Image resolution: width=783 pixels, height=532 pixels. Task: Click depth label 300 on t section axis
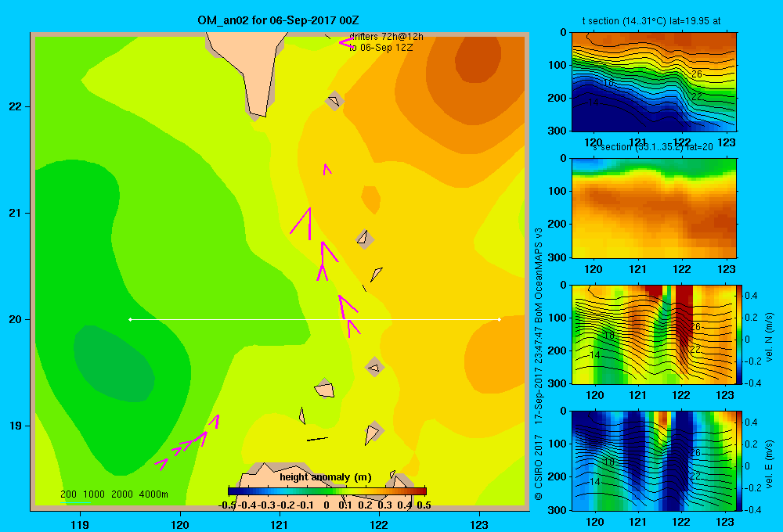pos(557,130)
